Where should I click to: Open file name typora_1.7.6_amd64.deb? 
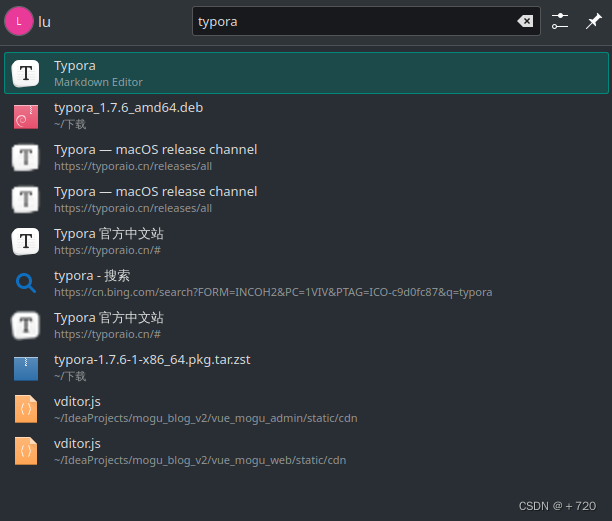pos(128,108)
